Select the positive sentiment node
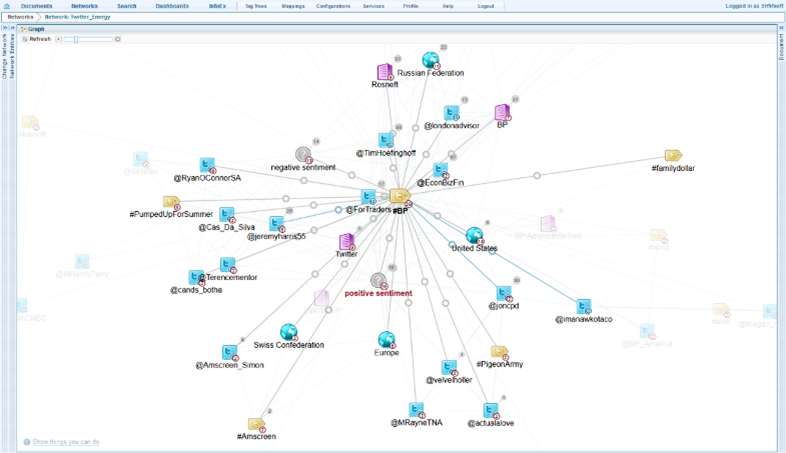Screen dimensions: 786x453 point(379,281)
